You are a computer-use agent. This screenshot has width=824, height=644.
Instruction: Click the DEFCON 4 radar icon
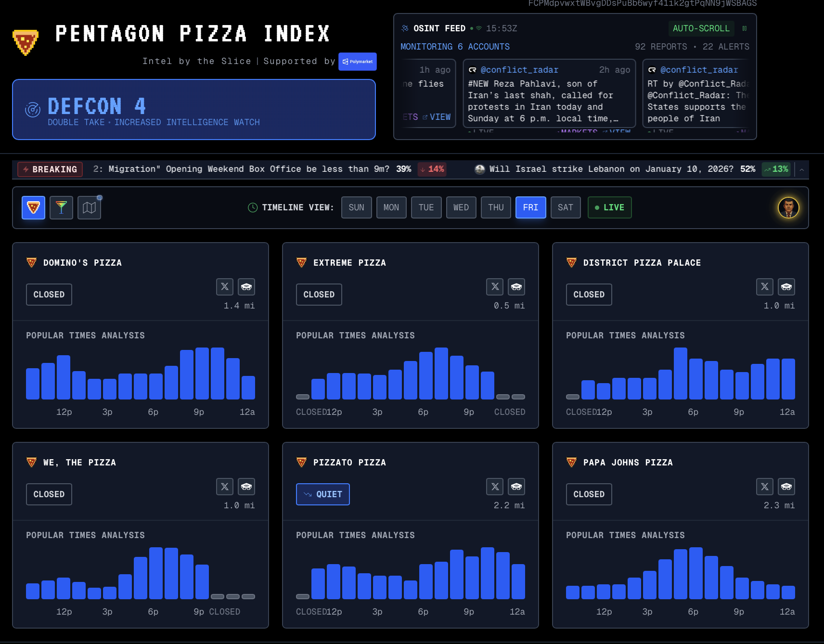coord(33,110)
